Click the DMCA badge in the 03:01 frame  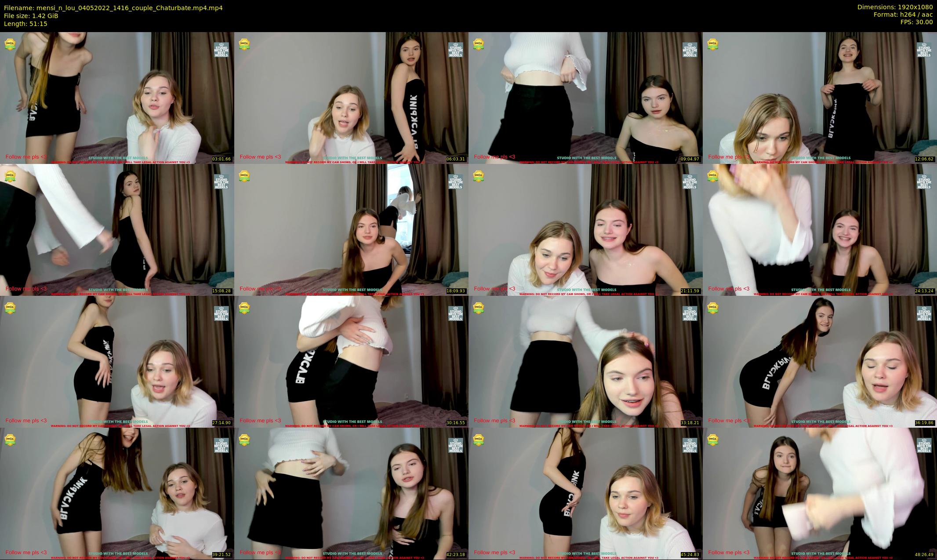pos(10,44)
